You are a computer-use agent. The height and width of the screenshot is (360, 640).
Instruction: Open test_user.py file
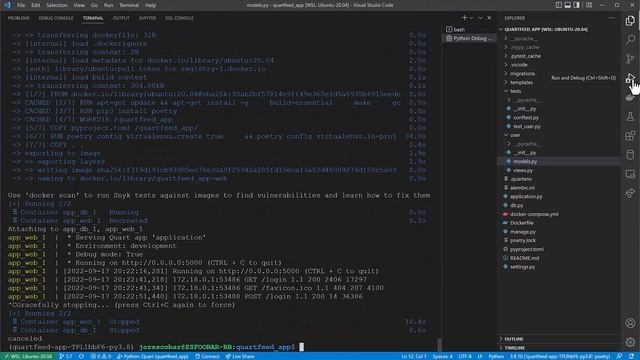point(527,127)
